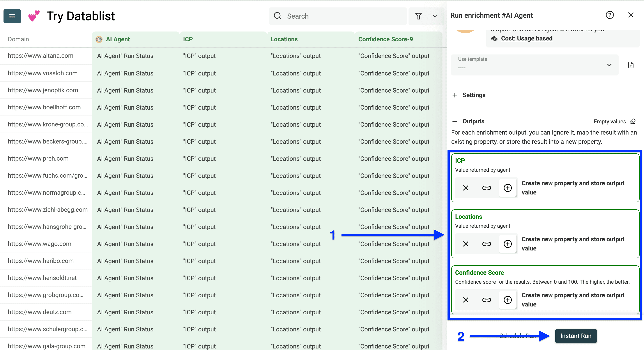Select the AI Agent column header
This screenshot has height=350, width=644.
click(x=118, y=39)
